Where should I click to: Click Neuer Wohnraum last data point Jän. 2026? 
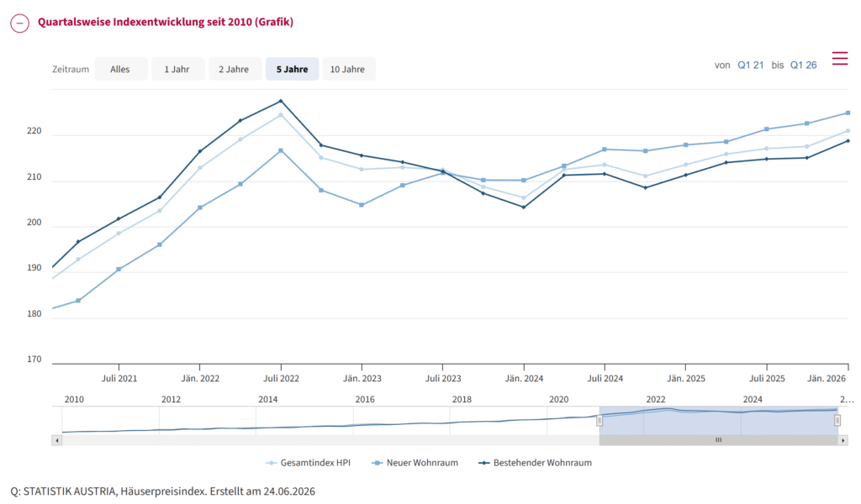848,113
